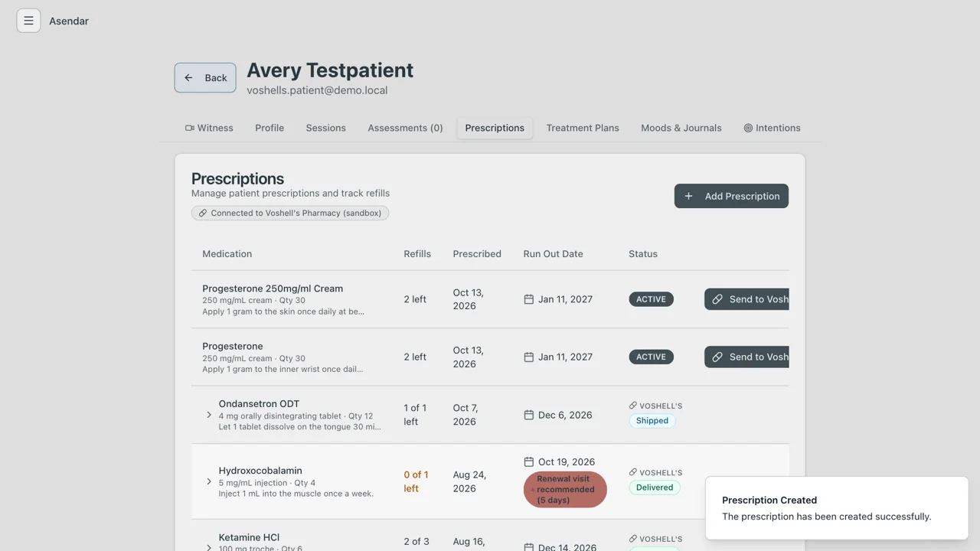The height and width of the screenshot is (551, 980).
Task: Click the Ketamine HCl medication name
Action: (x=250, y=537)
